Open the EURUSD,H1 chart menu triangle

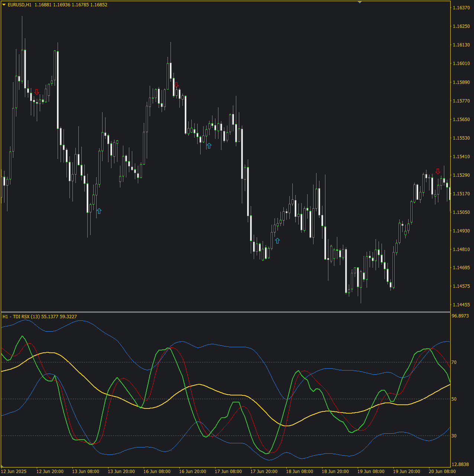(4, 5)
